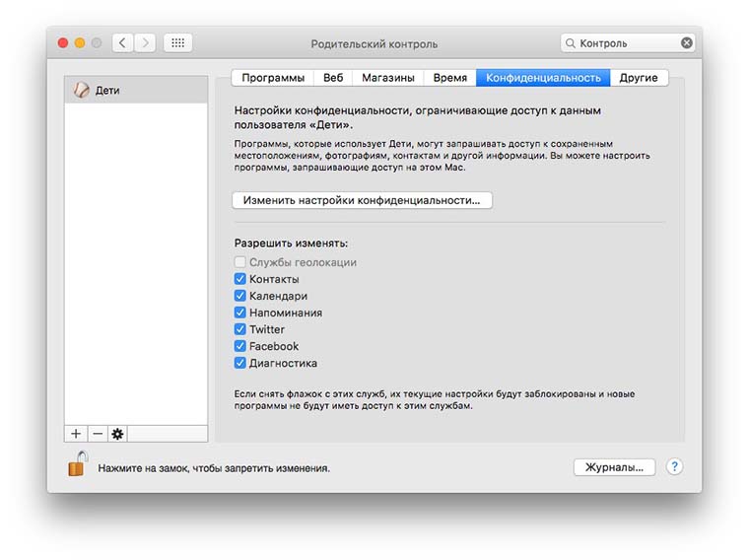
Task: Clear the search field with the X icon
Action: [x=687, y=43]
